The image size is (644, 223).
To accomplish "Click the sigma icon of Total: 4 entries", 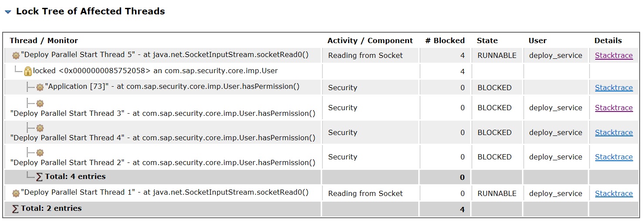I will (x=39, y=177).
